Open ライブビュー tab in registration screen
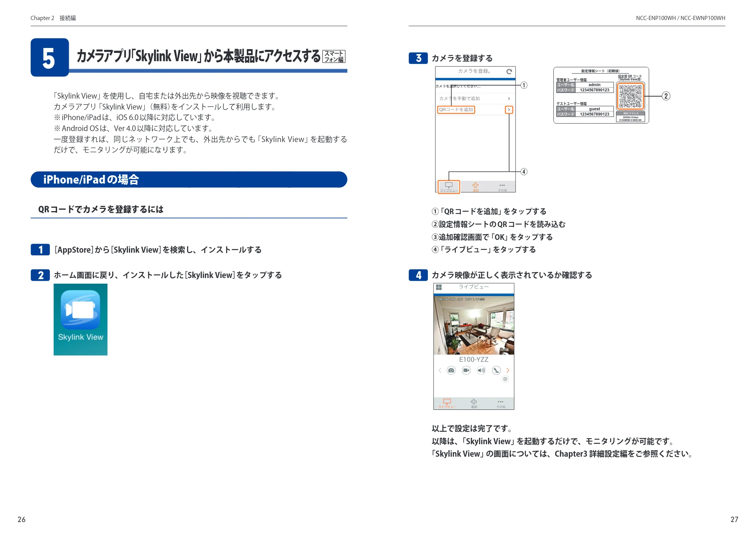Viewport: 756px width, 536px height. coord(449,187)
